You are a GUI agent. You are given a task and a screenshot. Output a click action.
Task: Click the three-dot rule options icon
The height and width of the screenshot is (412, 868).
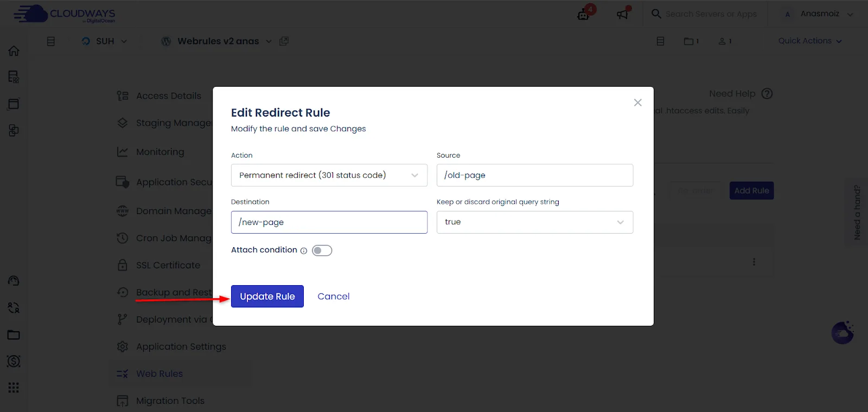tap(754, 262)
